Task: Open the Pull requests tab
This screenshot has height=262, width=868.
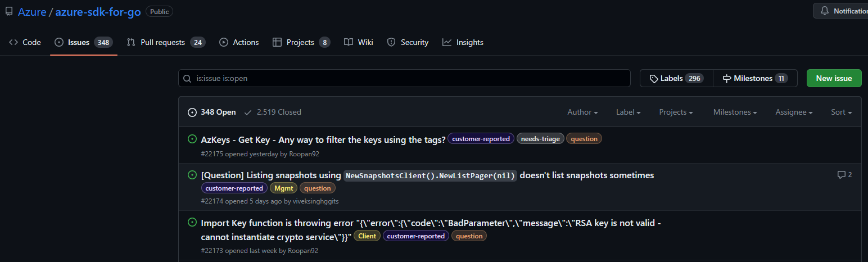Action: click(166, 42)
